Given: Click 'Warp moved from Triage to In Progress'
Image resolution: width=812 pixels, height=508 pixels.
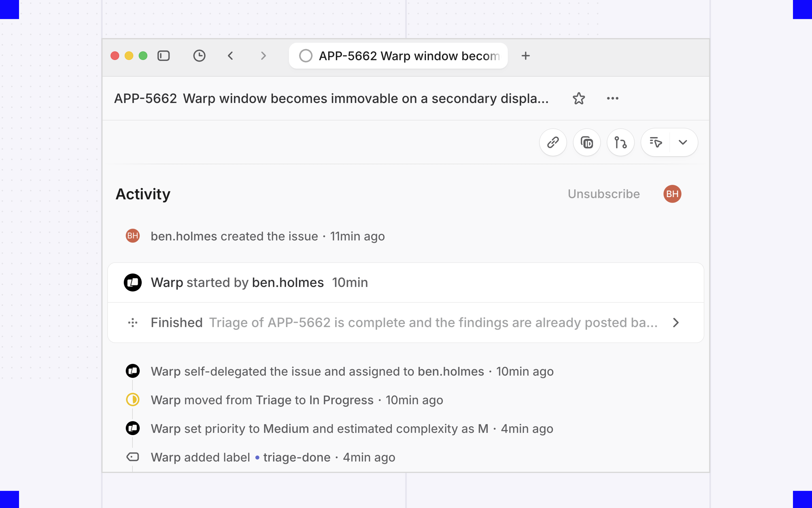Looking at the screenshot, I should tap(262, 400).
